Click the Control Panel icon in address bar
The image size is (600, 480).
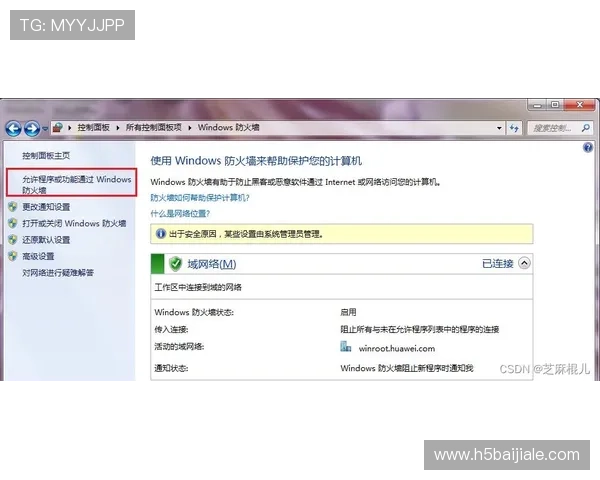58,127
